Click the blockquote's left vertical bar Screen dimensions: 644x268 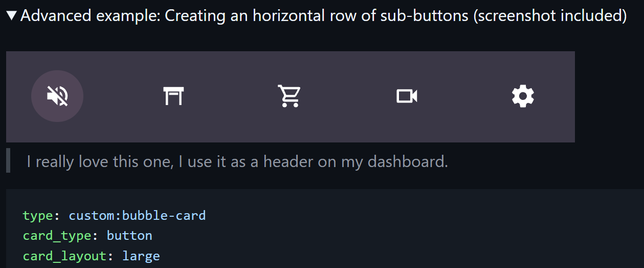click(x=8, y=160)
